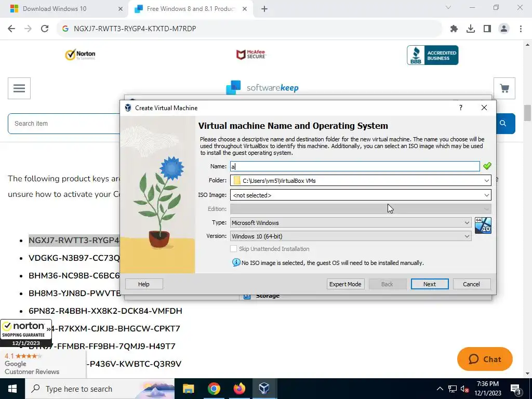Viewport: 532px width, 399px height.
Task: Open the shopping cart icon
Action: (x=504, y=88)
